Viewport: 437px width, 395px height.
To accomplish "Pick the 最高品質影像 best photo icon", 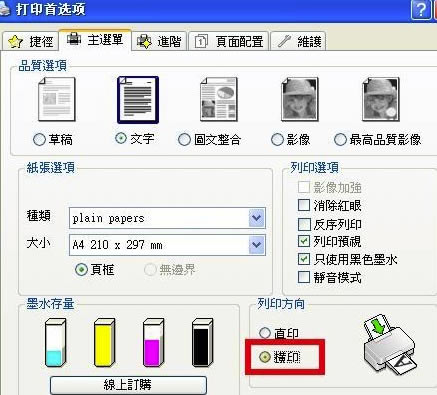I will coord(381,99).
